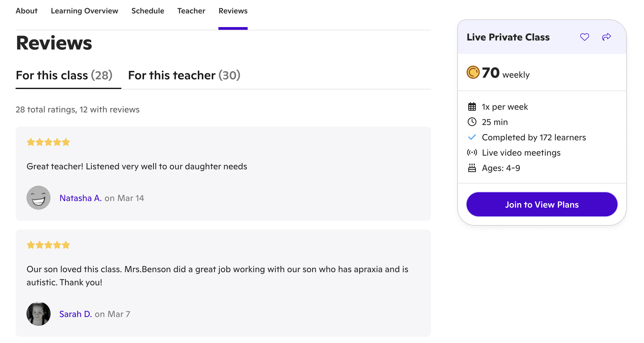Click the calendar icon next to 1x per week
Screen dimensions: 644x343
tap(472, 107)
